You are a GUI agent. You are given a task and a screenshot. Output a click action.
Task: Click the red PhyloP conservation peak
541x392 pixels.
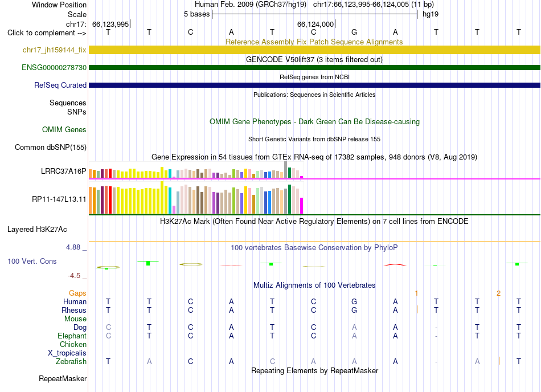(x=395, y=265)
